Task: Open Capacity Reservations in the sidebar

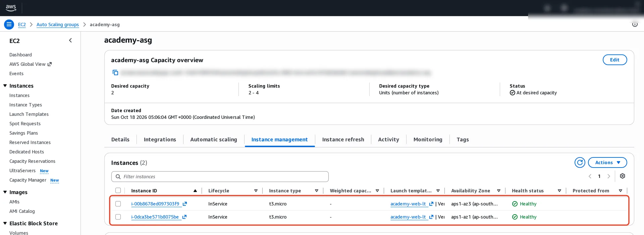Action: 32,161
